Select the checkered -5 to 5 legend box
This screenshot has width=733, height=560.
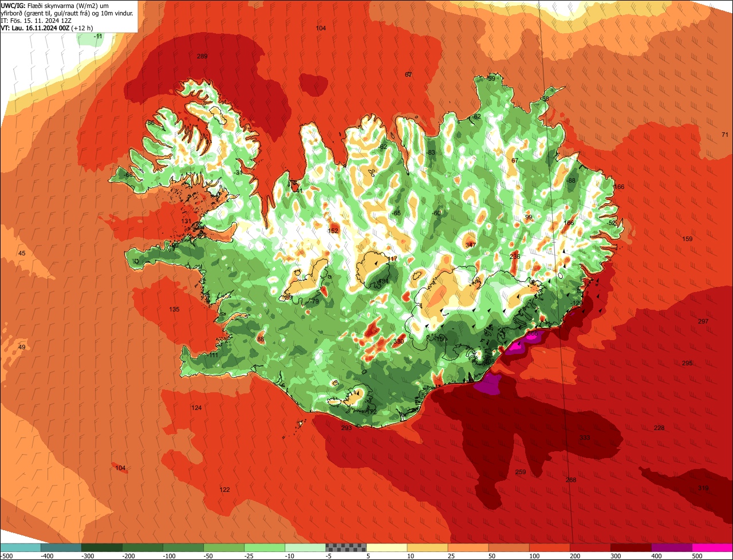click(x=346, y=547)
